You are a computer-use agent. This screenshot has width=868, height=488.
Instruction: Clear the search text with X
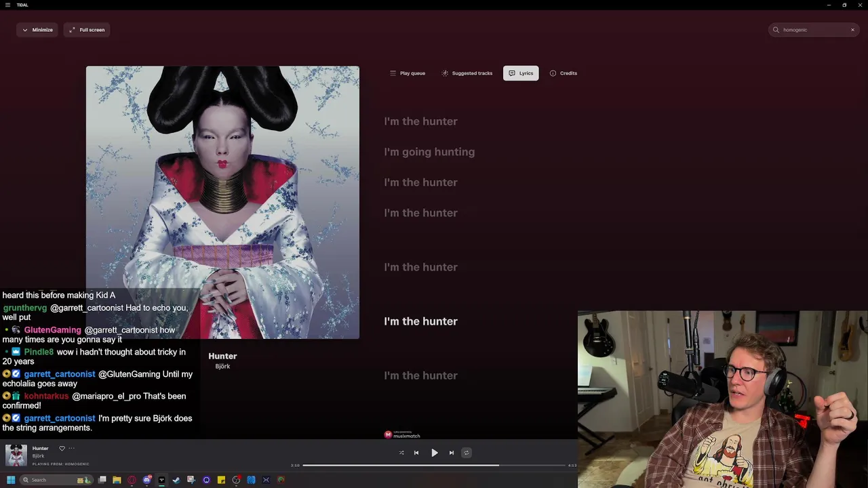point(852,30)
